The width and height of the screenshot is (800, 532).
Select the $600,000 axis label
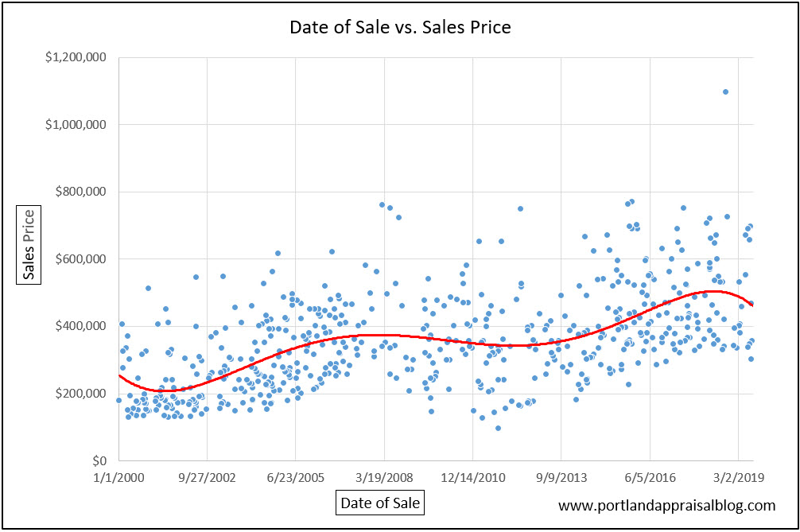pos(80,259)
